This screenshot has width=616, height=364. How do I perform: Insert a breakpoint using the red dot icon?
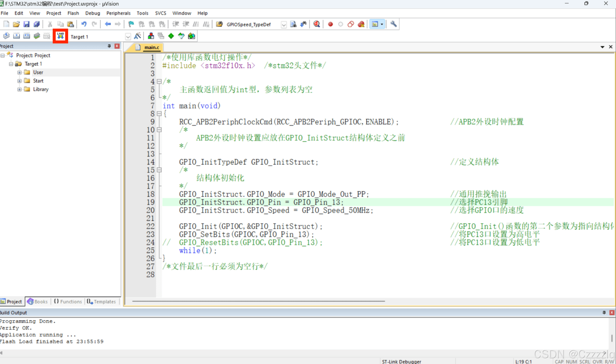click(x=330, y=24)
